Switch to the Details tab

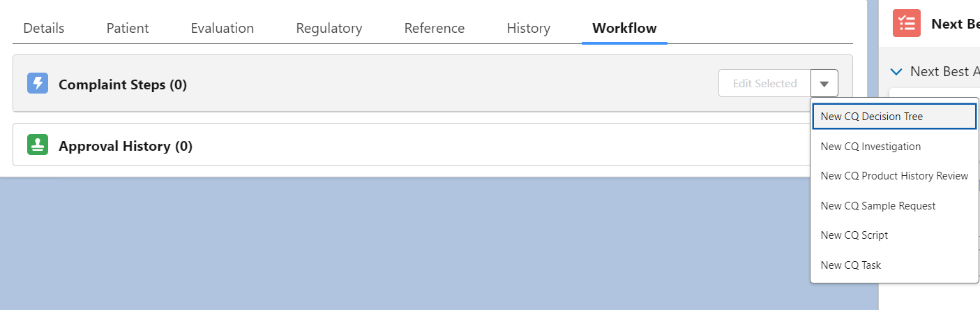pyautogui.click(x=44, y=29)
